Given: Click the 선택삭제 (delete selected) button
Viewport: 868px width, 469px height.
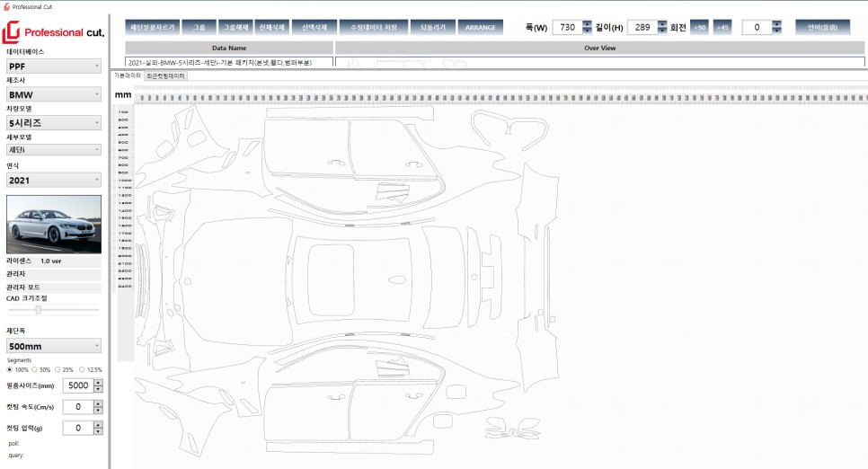Looking at the screenshot, I should pyautogui.click(x=315, y=28).
